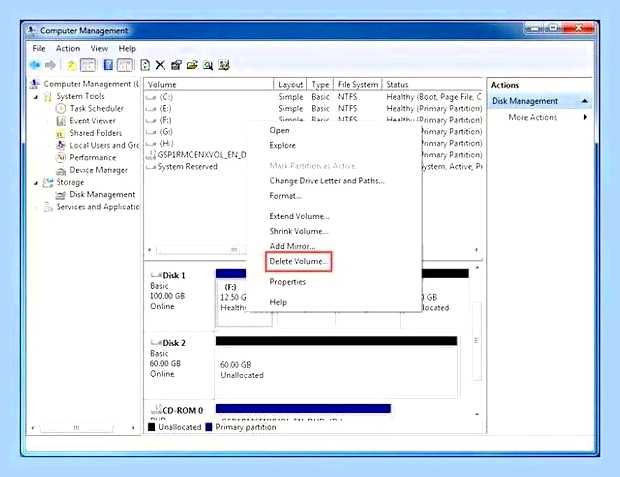Viewport: 620px width, 477px height.
Task: Toggle the Show/Hide Console Tree toolbar icon
Action: 88,65
